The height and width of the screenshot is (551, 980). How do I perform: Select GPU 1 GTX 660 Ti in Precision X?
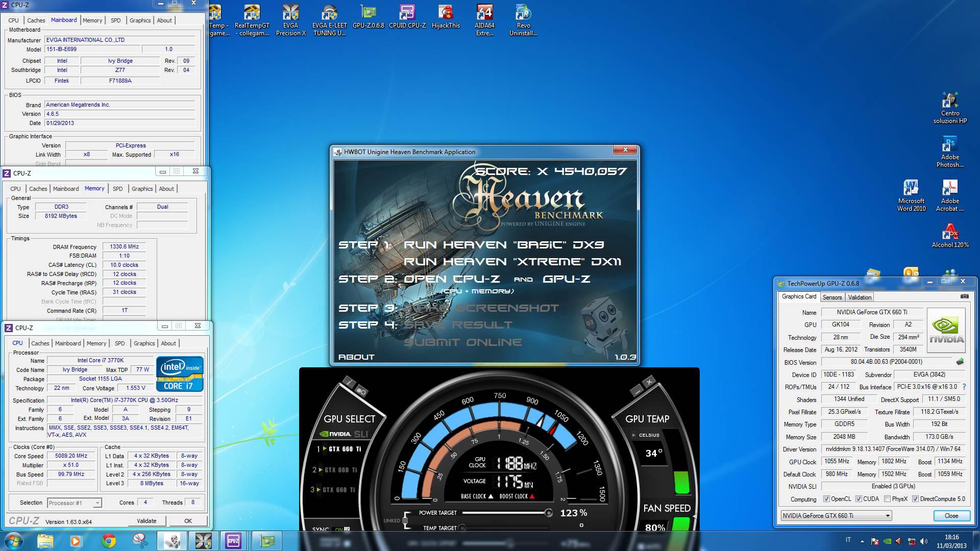click(339, 449)
